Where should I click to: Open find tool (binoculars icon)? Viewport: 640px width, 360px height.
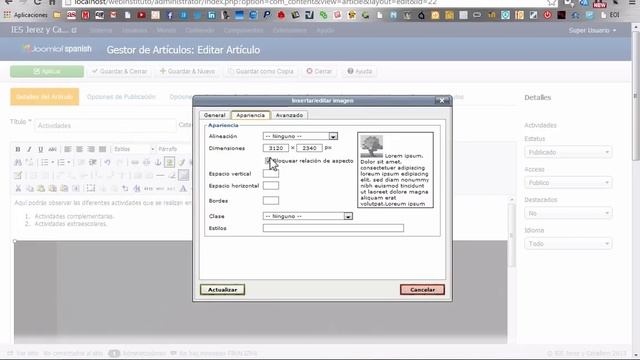tap(18, 162)
